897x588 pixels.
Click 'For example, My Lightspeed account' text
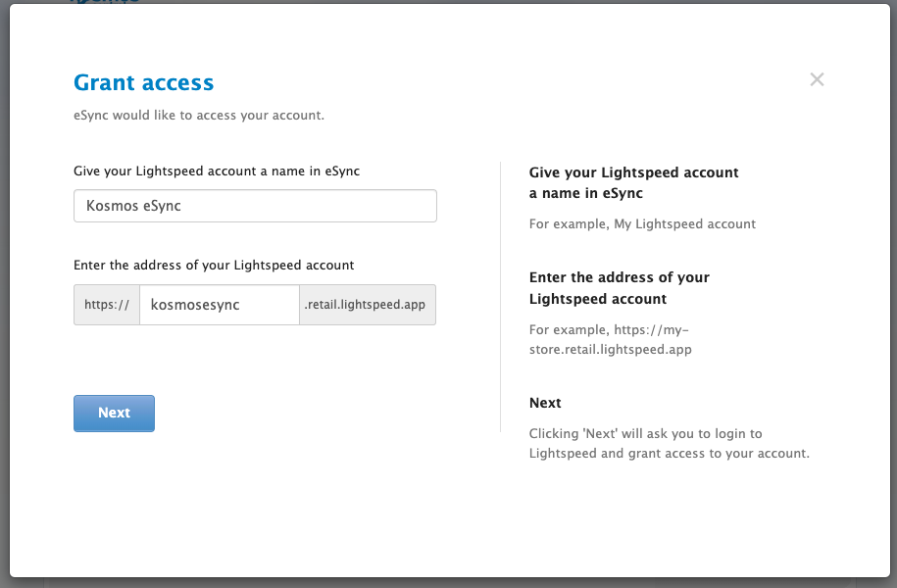642,223
